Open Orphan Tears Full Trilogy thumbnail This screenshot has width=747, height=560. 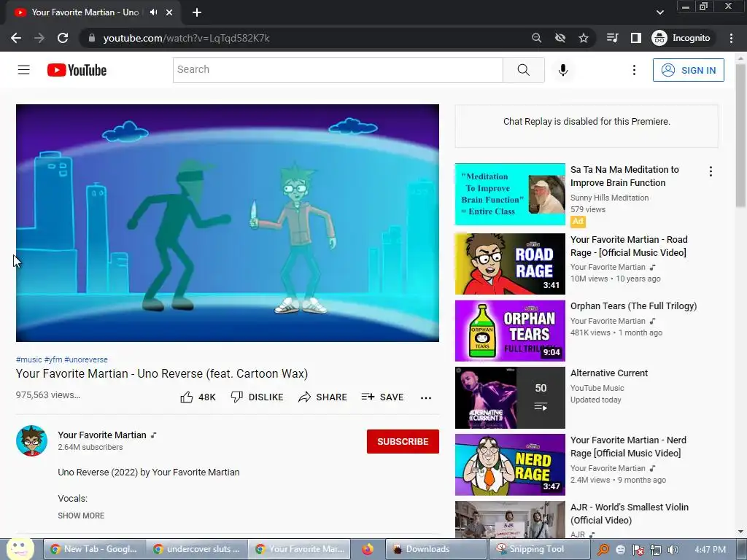click(510, 330)
